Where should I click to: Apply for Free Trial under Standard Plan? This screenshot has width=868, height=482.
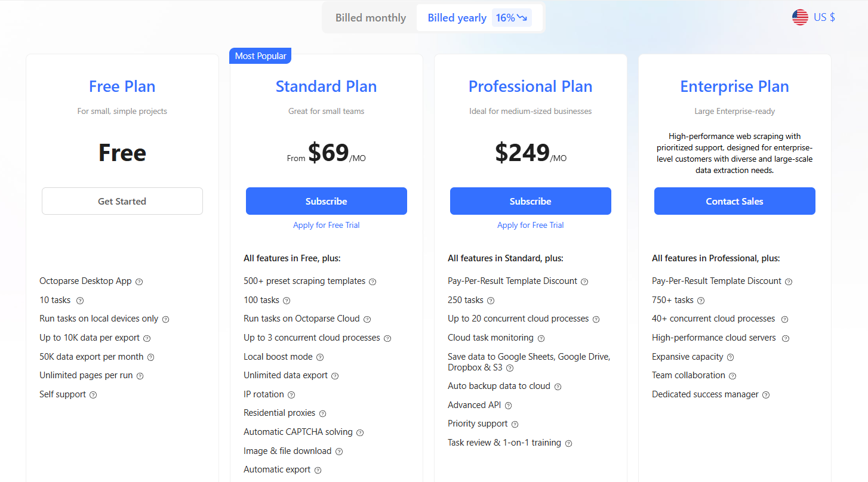pyautogui.click(x=326, y=225)
